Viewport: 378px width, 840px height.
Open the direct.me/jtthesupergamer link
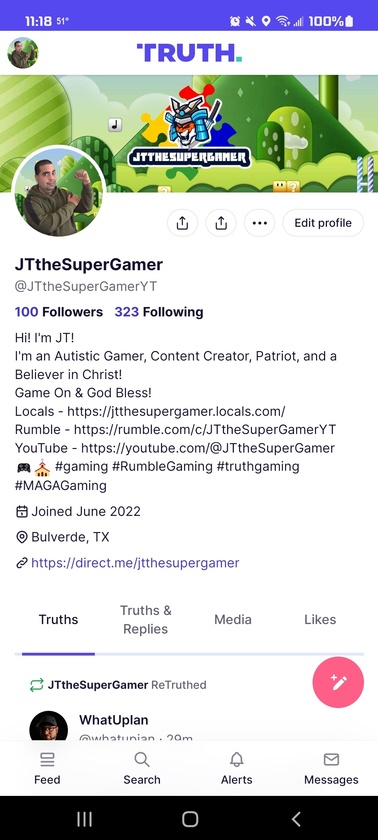tap(135, 562)
